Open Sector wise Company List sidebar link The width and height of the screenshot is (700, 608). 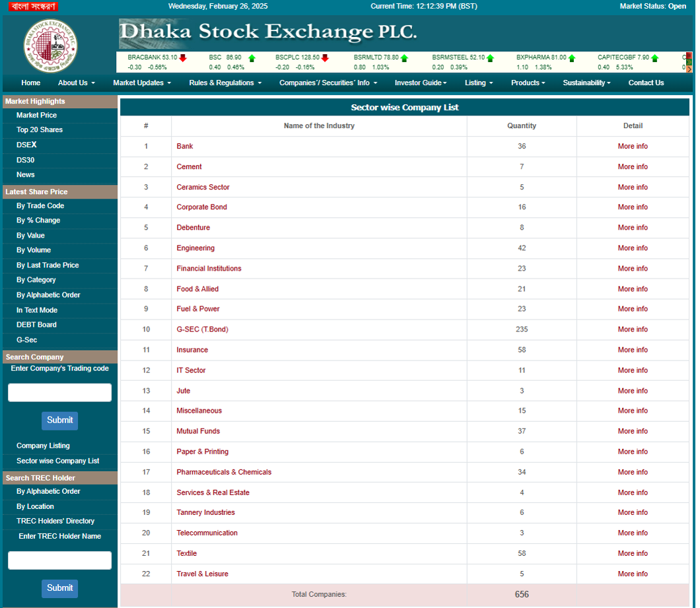(x=57, y=461)
